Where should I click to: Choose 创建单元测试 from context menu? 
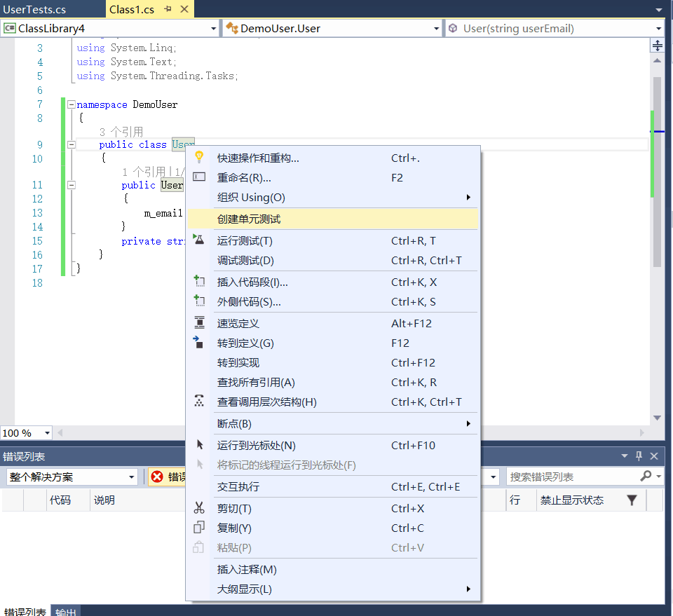[x=249, y=219]
